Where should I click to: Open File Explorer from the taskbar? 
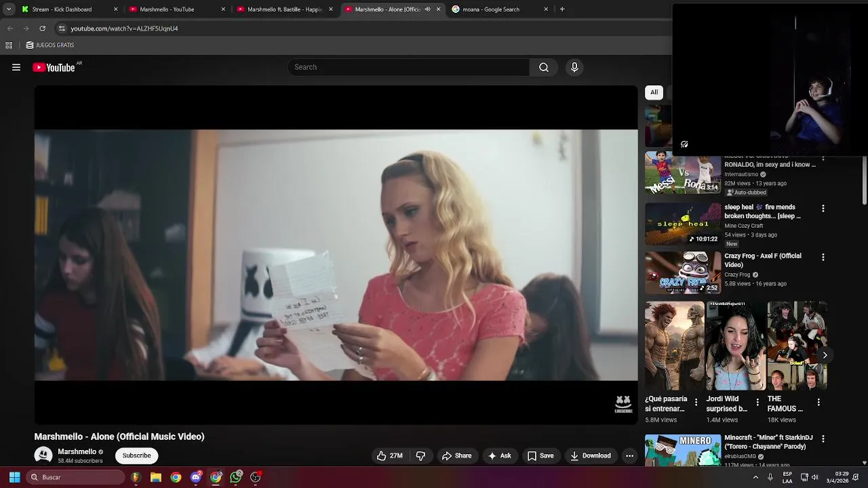point(155,477)
